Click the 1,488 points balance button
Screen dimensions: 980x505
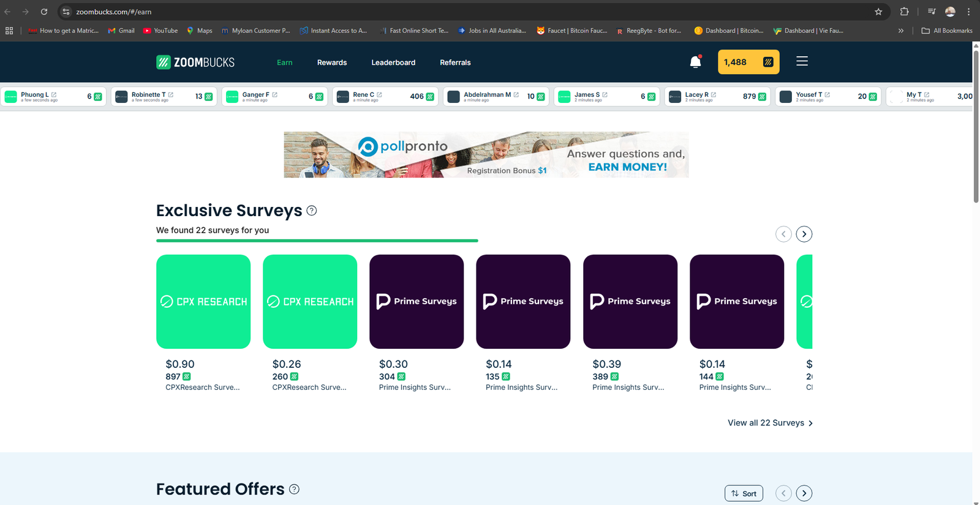(x=748, y=62)
